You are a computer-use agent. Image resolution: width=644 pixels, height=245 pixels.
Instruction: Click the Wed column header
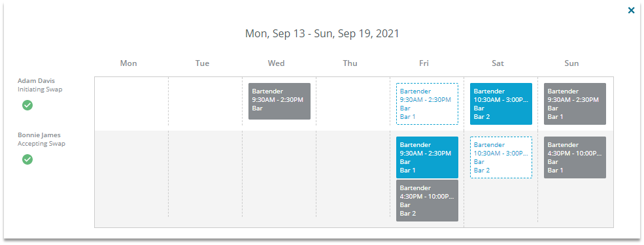coord(277,63)
